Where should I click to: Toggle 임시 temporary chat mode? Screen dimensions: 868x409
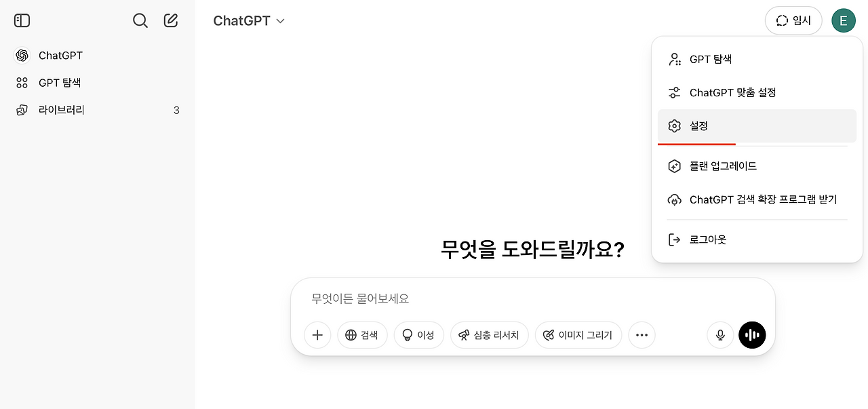click(x=793, y=20)
